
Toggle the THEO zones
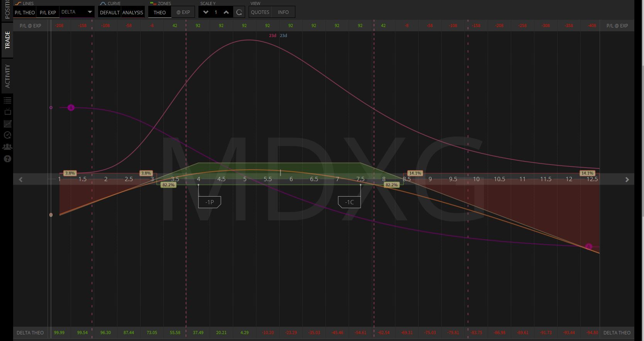[x=159, y=12]
